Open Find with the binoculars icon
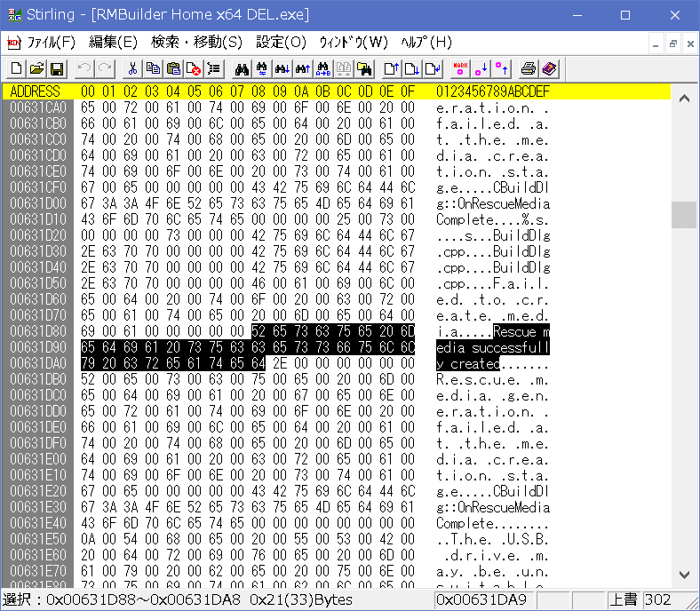Screen dimensions: 700x611 [242, 68]
